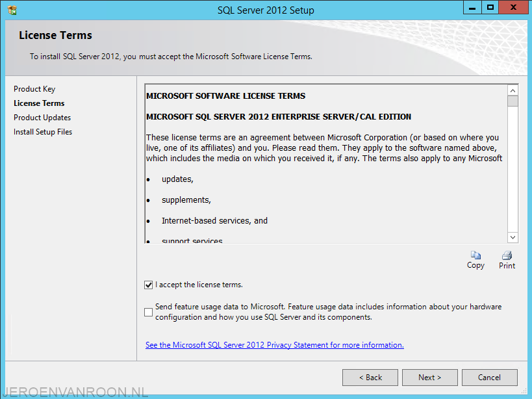Enable 'Send feature usage data to Microsoft' checkbox
This screenshot has width=532, height=399.
coord(148,312)
